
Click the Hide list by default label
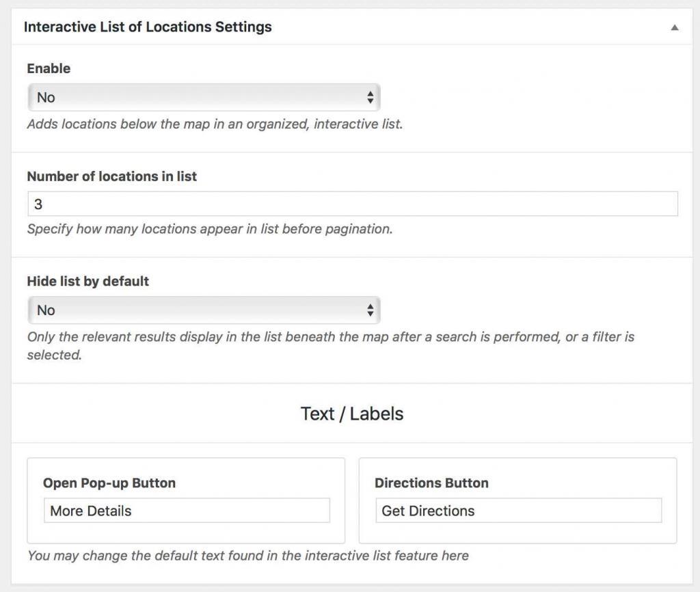(87, 281)
